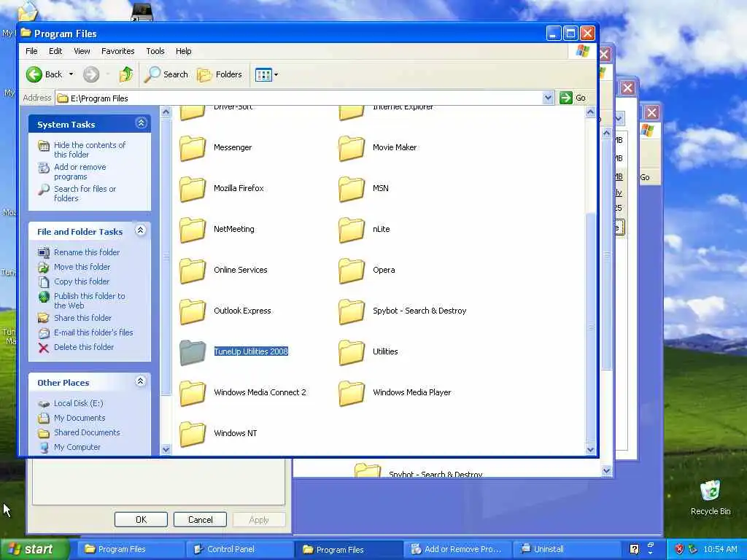Click the Publish this folder globe icon
Screen dimensions: 747x560
tap(43, 297)
